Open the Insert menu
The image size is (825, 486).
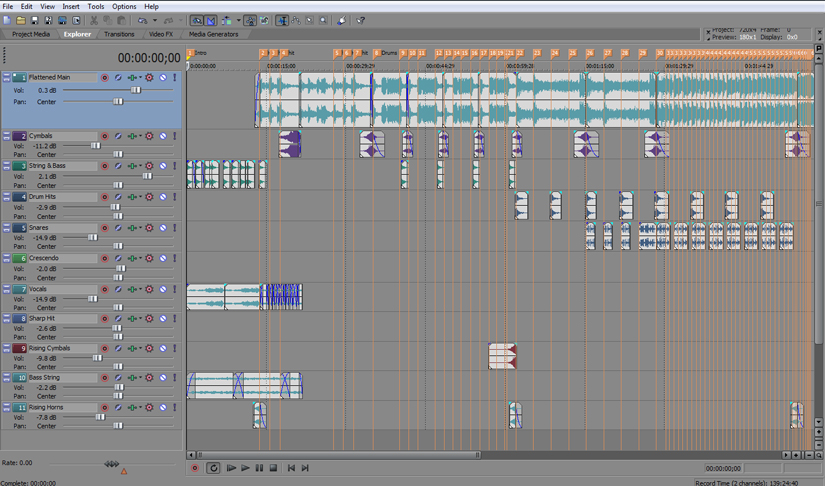(x=71, y=6)
